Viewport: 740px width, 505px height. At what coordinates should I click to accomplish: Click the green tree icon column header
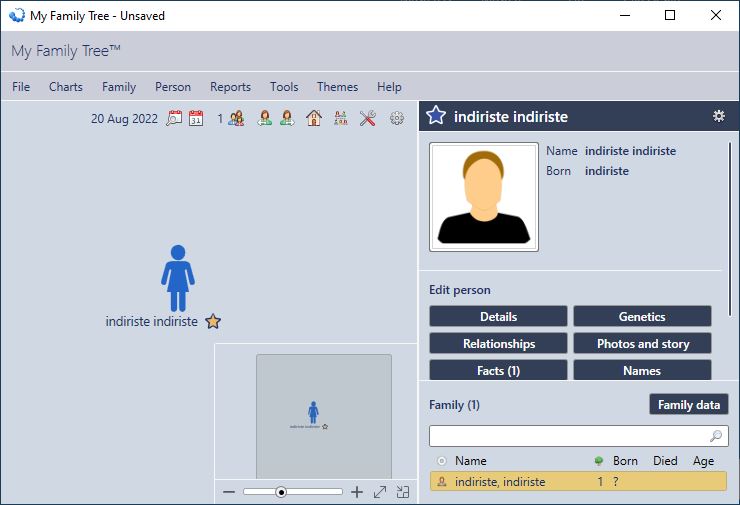coord(598,461)
